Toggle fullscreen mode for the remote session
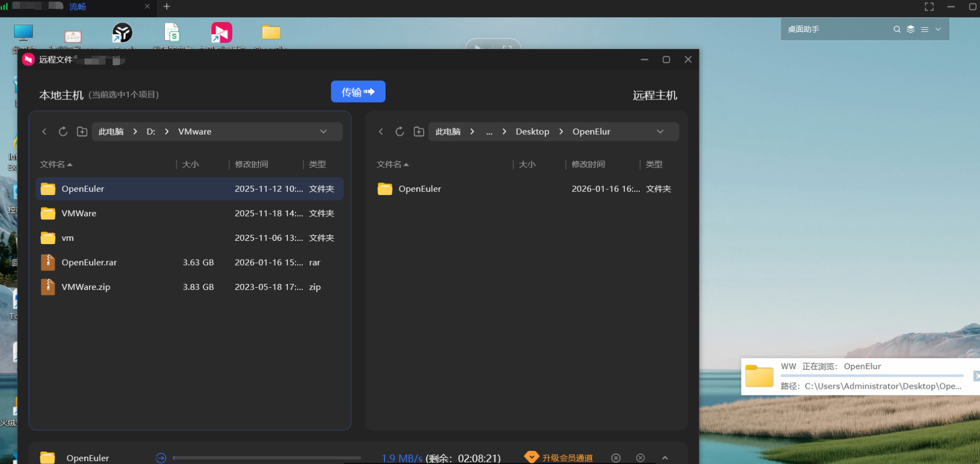Viewport: 980px width, 464px height. click(929, 7)
